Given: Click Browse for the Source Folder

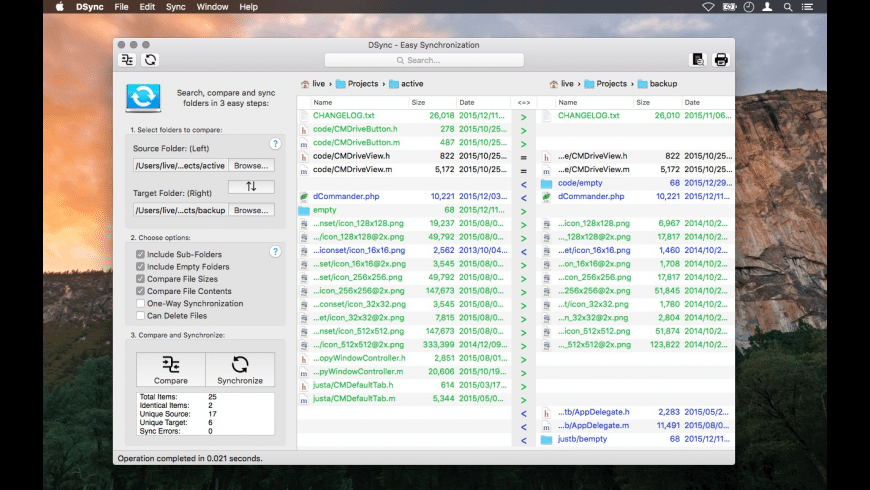Looking at the screenshot, I should (251, 165).
